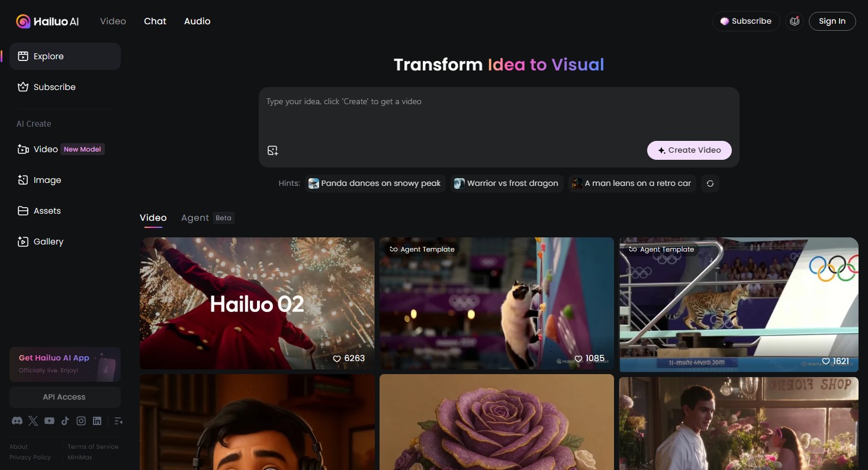868x470 pixels.
Task: Click the Image sidebar icon
Action: point(23,180)
